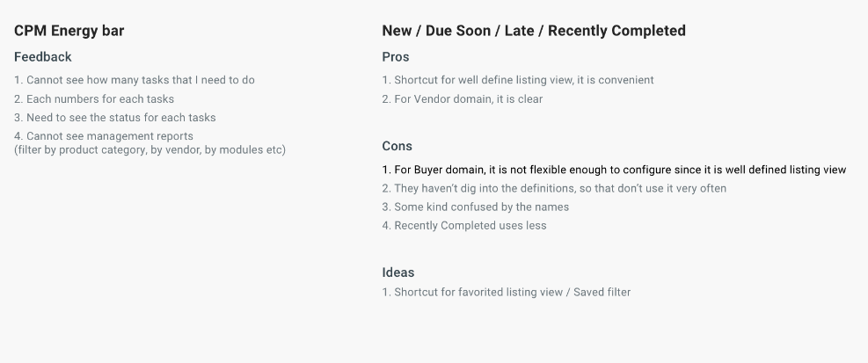Click 'Cannot see management reports' item
Image resolution: width=868 pixels, height=363 pixels.
tap(104, 136)
